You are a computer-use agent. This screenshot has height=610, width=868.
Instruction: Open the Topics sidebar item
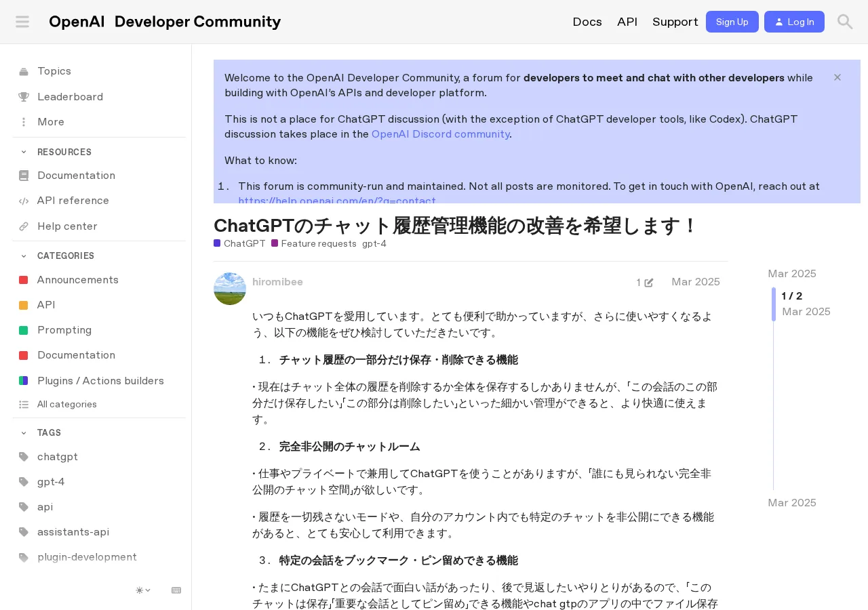pos(98,71)
